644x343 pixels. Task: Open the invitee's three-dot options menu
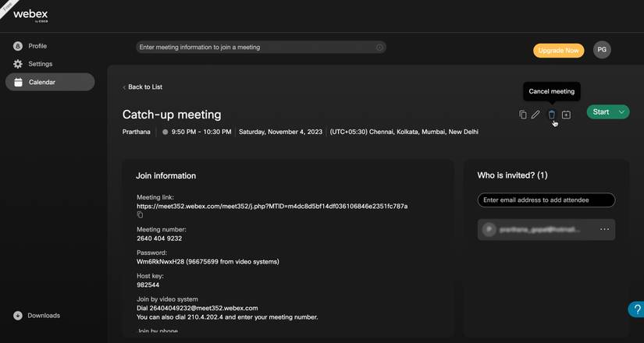[604, 229]
